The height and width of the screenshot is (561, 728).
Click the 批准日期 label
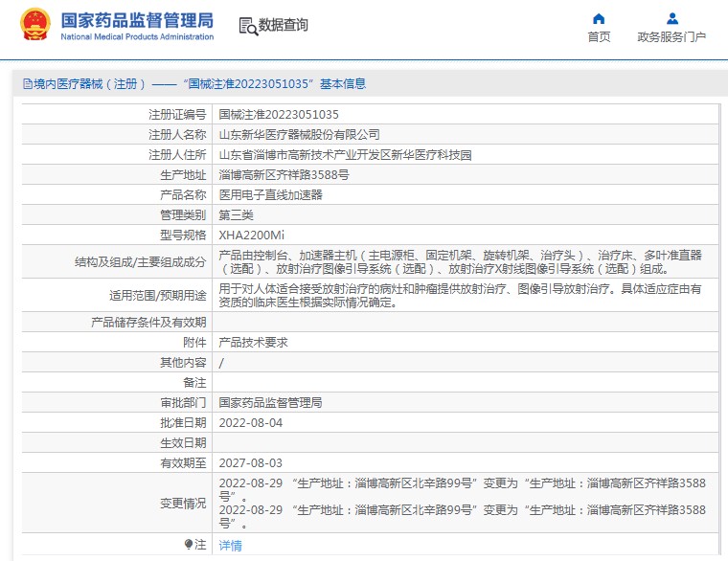(183, 423)
